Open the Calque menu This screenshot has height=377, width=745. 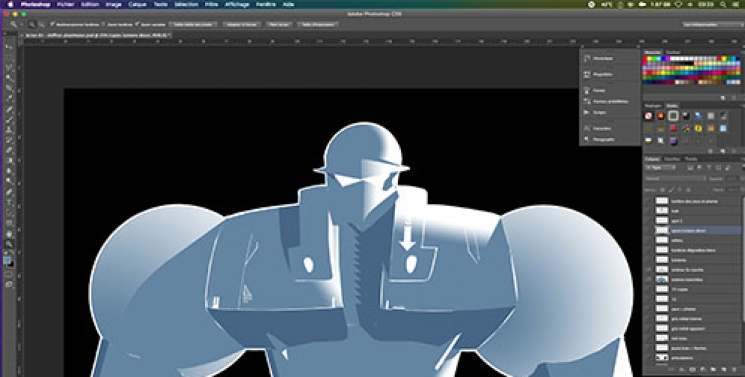tap(137, 4)
